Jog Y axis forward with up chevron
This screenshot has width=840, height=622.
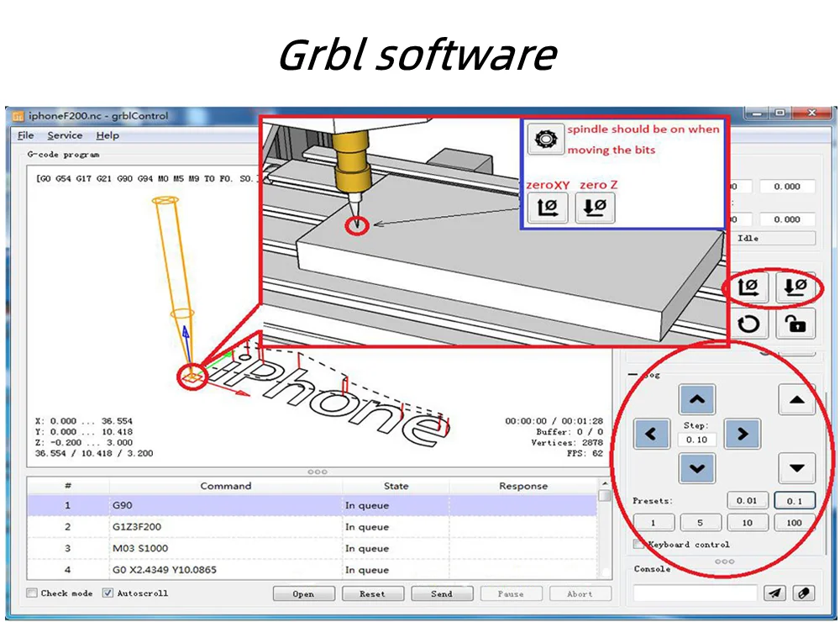(696, 399)
